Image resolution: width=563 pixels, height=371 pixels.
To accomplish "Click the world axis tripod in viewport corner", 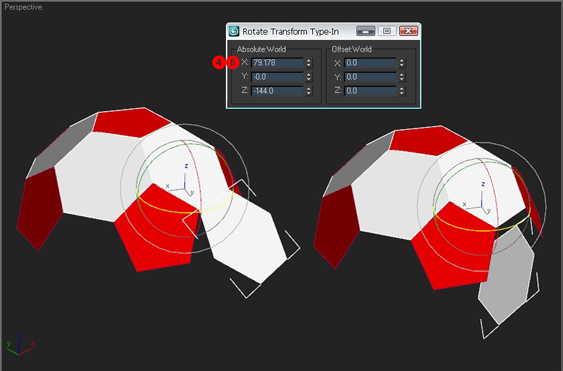I will tap(20, 344).
